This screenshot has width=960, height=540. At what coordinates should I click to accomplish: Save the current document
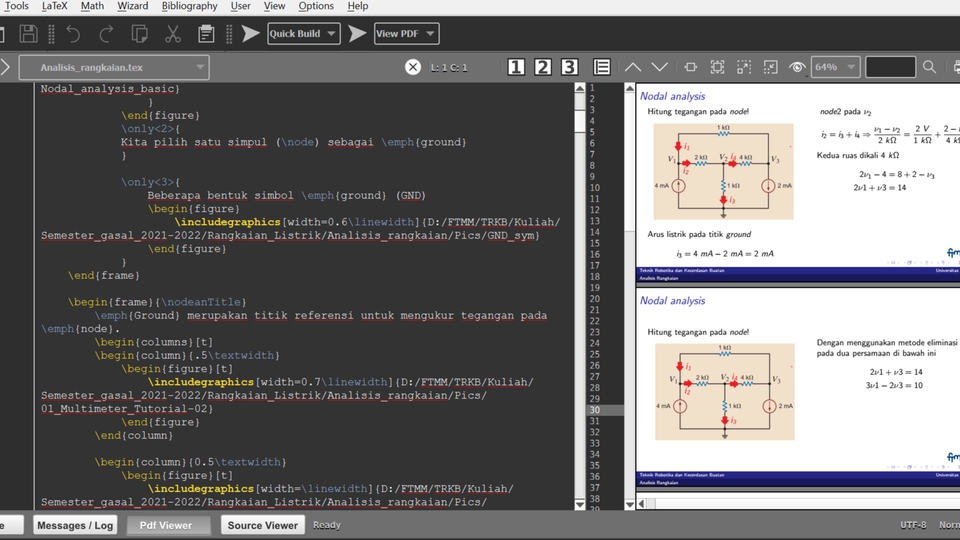pos(28,34)
